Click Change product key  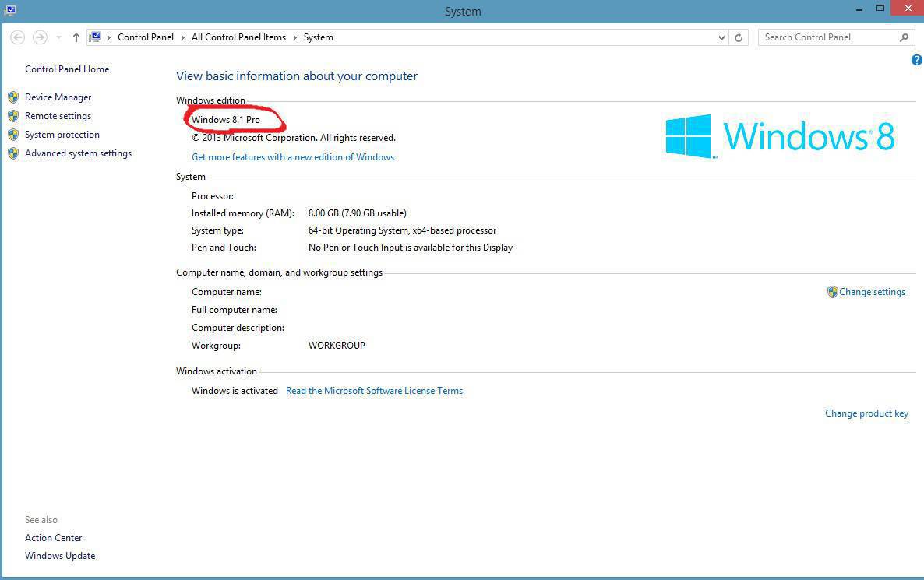[x=867, y=413]
